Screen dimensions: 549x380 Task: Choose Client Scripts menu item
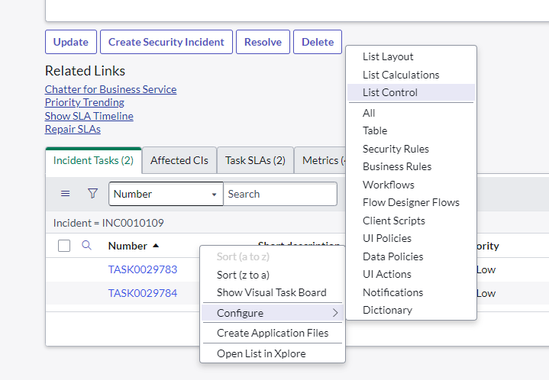(x=394, y=221)
